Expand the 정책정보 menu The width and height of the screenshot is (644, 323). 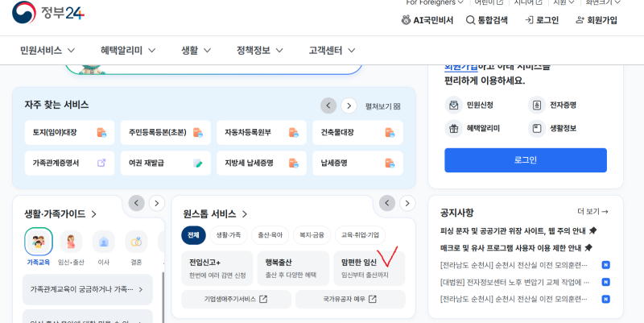(259, 51)
